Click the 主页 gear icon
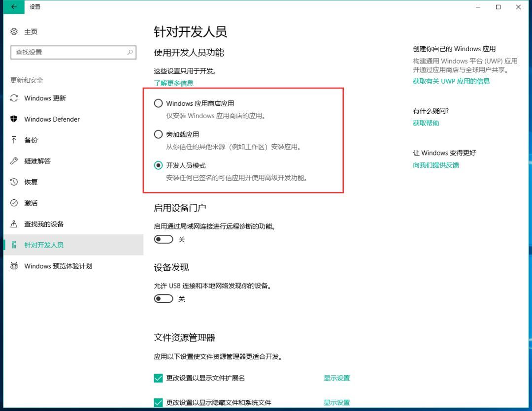532x411 pixels. tap(15, 32)
